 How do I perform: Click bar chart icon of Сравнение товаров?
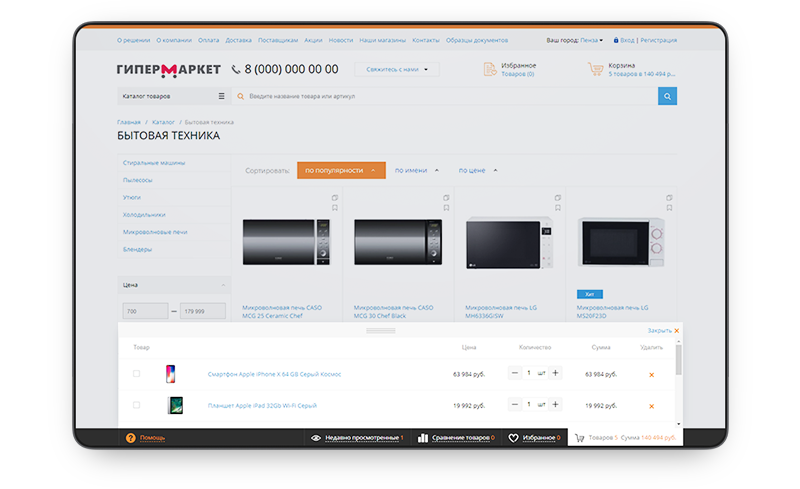423,438
